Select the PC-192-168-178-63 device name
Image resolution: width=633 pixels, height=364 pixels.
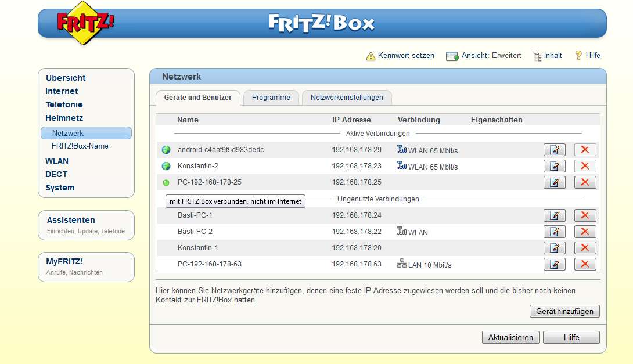(210, 264)
